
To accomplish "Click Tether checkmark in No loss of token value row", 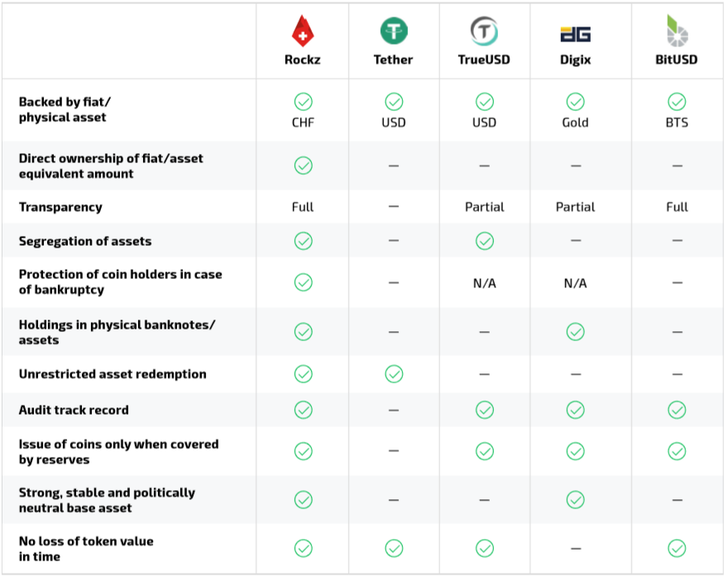I will point(394,548).
